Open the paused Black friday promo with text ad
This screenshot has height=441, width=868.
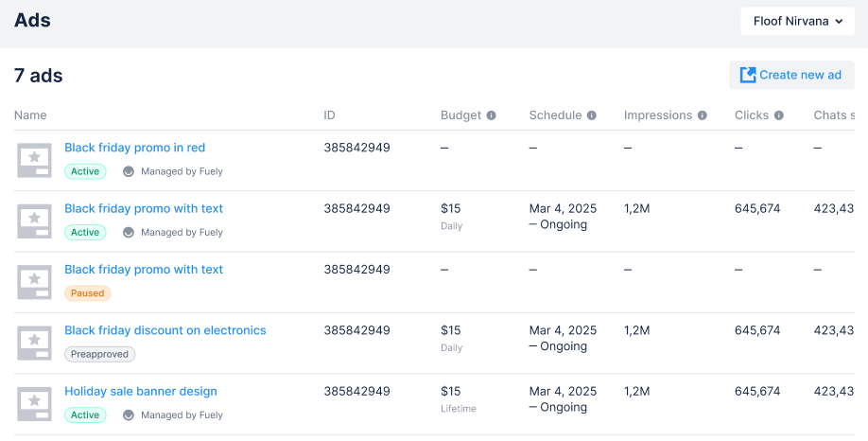coord(144,270)
